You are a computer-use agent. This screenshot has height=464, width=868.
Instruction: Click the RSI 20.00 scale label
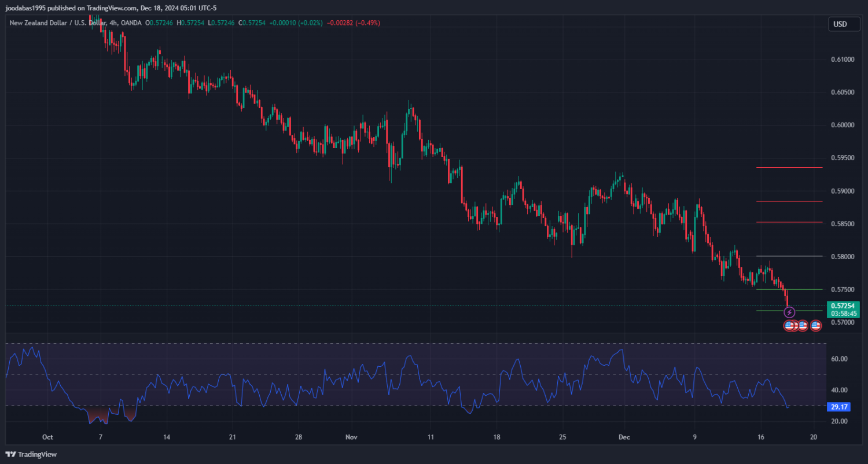[x=840, y=421]
